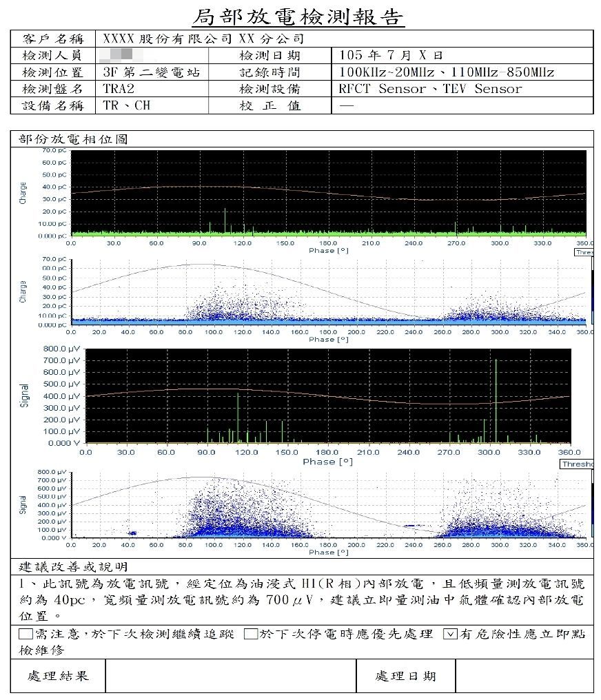Click the empty 處理結果 input cell
The image size is (601, 700).
231,676
